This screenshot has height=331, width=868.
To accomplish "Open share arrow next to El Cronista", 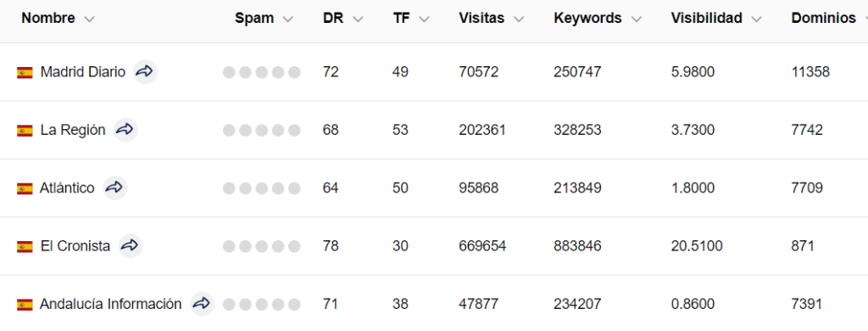I will coord(131,245).
